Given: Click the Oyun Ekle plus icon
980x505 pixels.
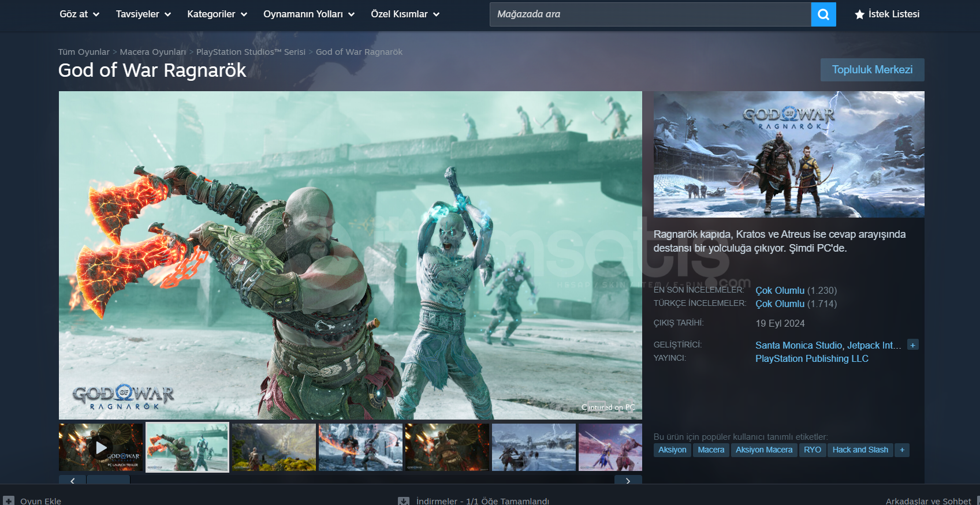Looking at the screenshot, I should [9, 501].
